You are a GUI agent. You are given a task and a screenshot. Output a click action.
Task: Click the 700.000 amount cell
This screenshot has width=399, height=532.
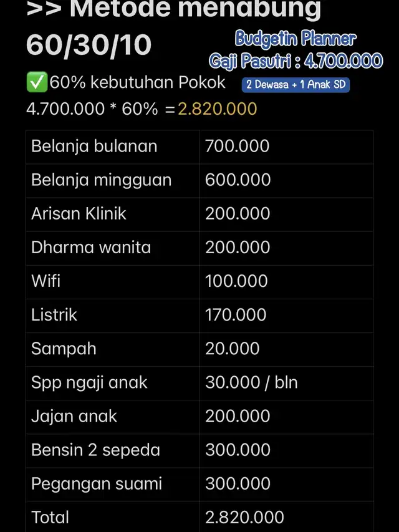(286, 147)
